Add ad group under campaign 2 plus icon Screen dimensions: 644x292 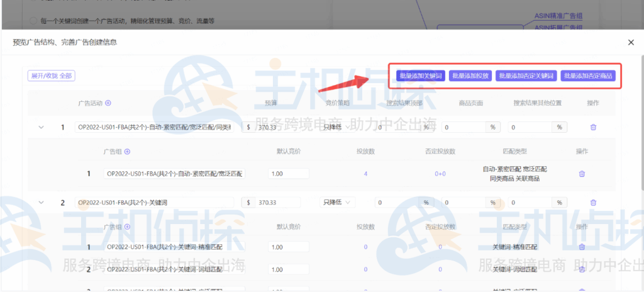(x=127, y=227)
